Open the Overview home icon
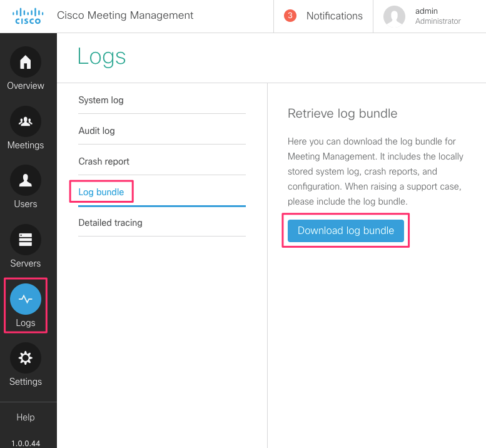 click(26, 62)
